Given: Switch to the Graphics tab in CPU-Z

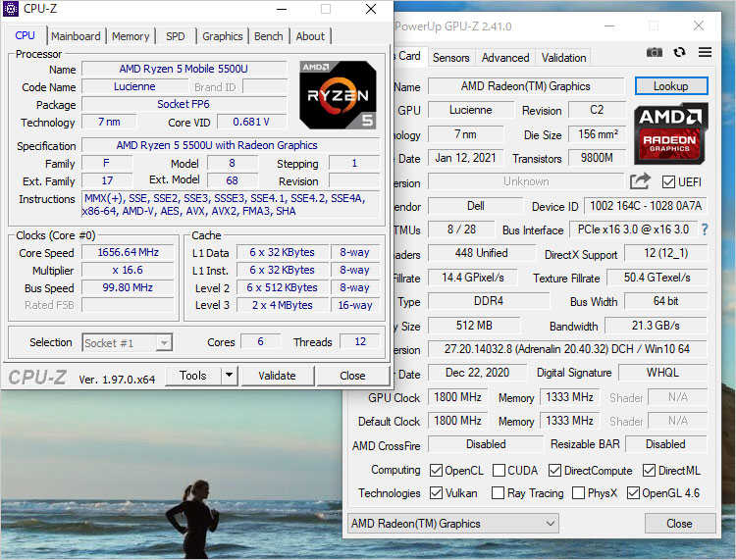Looking at the screenshot, I should [223, 36].
